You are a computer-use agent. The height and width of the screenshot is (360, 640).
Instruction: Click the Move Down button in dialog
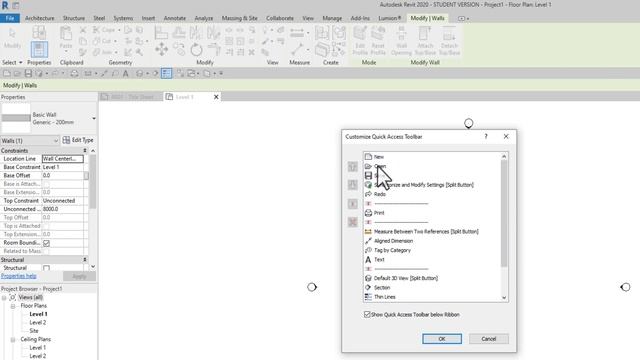[x=353, y=185]
